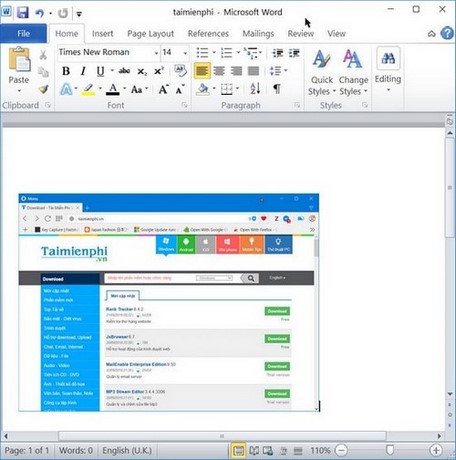Toggle Show/Hide paragraph marks
The width and height of the screenshot is (456, 460).
(x=277, y=89)
